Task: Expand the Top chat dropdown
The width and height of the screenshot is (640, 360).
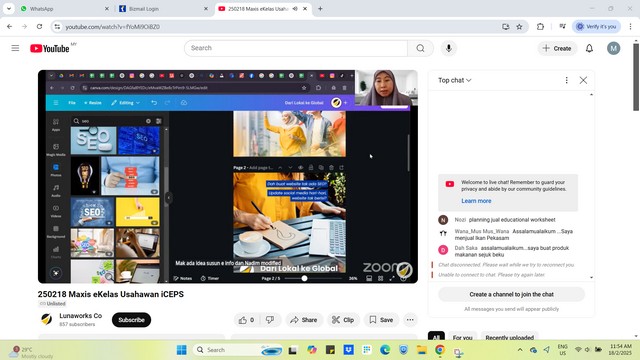Action: (x=455, y=80)
